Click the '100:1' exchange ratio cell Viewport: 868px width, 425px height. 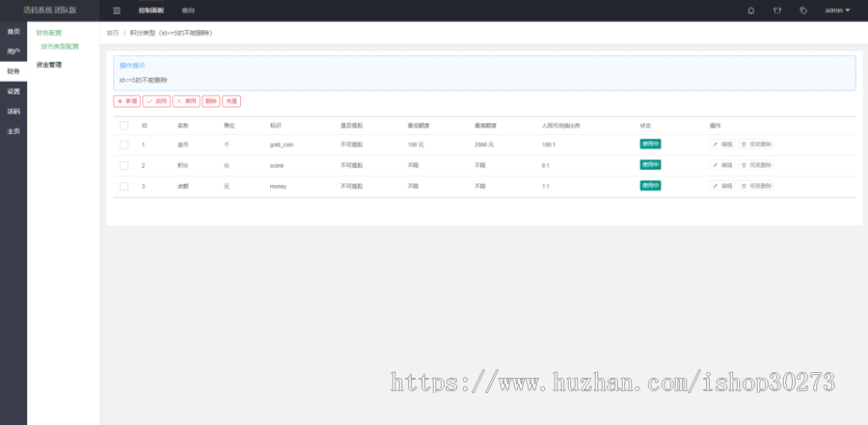pyautogui.click(x=548, y=145)
